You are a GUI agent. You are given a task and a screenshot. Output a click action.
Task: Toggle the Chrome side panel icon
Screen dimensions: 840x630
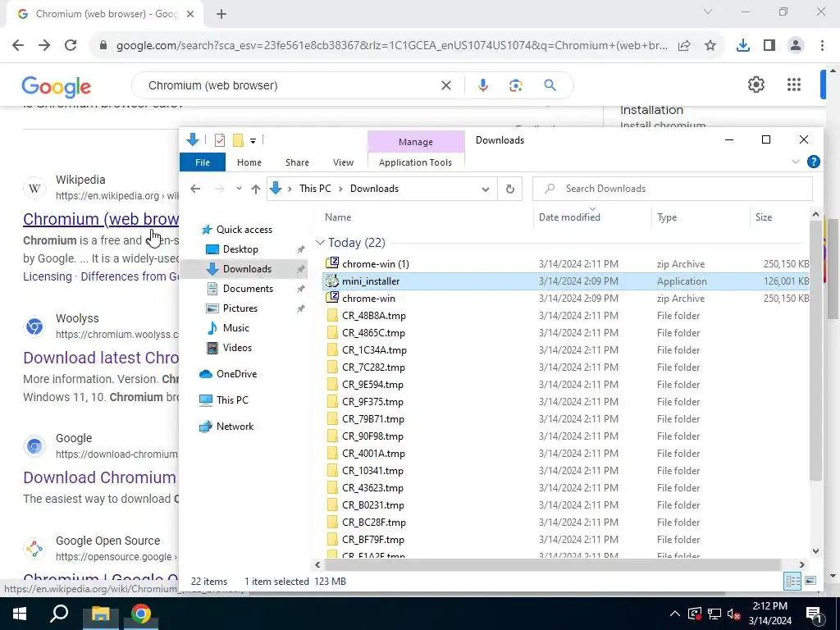pyautogui.click(x=769, y=46)
